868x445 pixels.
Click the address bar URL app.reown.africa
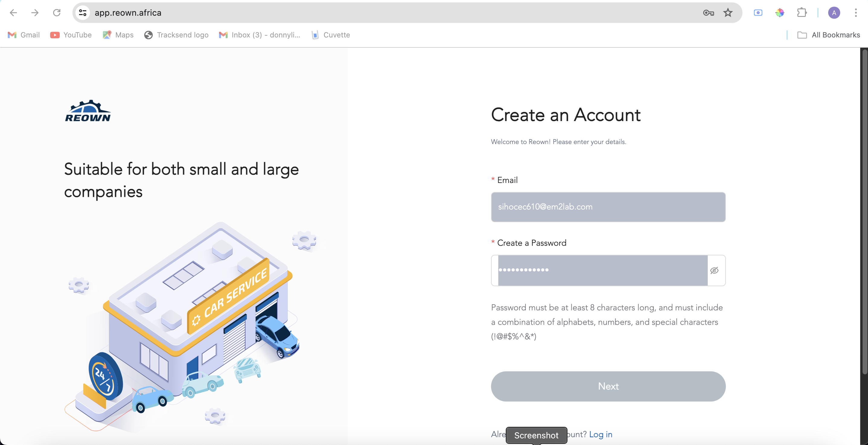[x=128, y=13]
